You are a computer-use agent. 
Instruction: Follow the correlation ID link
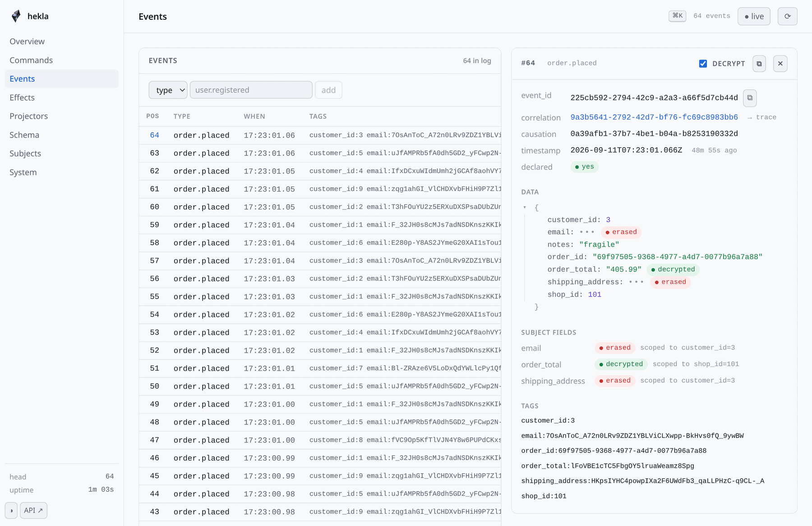pos(654,117)
